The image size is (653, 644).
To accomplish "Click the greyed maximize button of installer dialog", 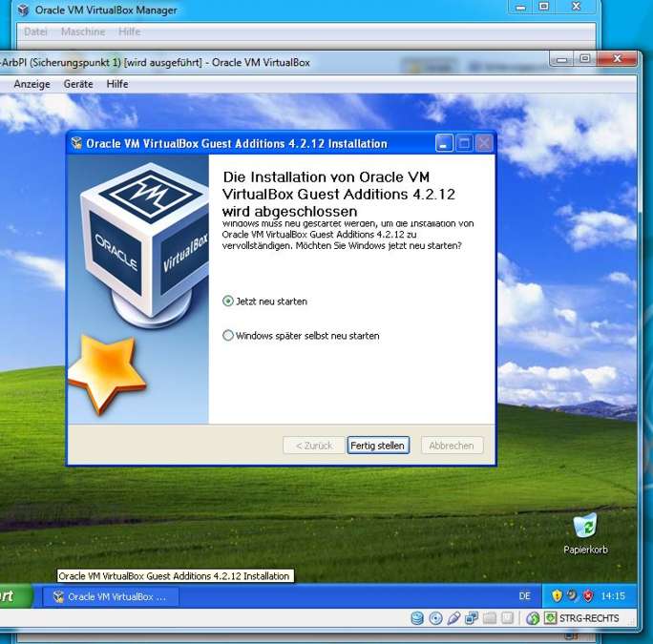I will pyautogui.click(x=464, y=144).
